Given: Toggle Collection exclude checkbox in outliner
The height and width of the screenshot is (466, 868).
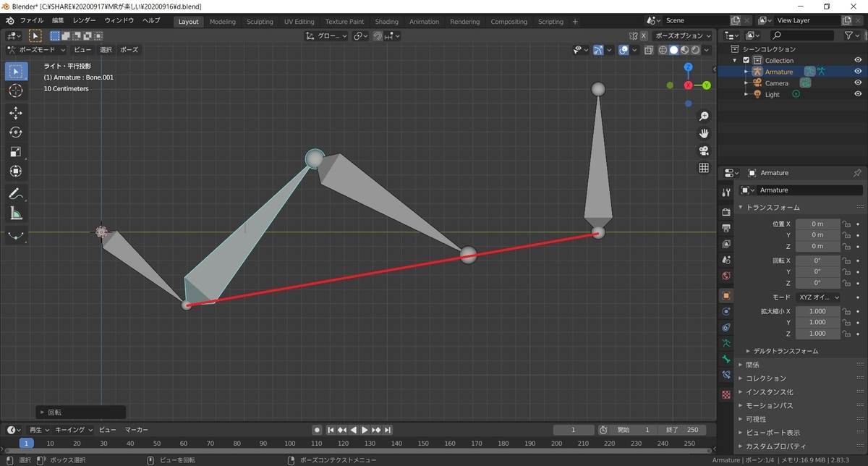Looking at the screenshot, I should pos(746,60).
